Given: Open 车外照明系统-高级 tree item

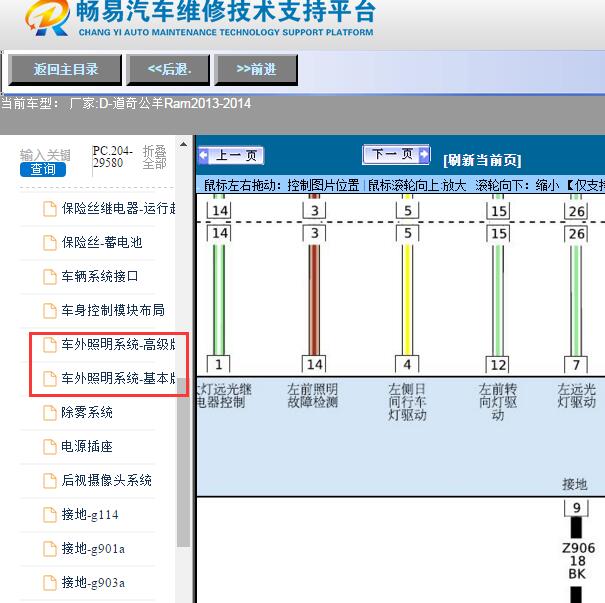Looking at the screenshot, I should 118,344.
